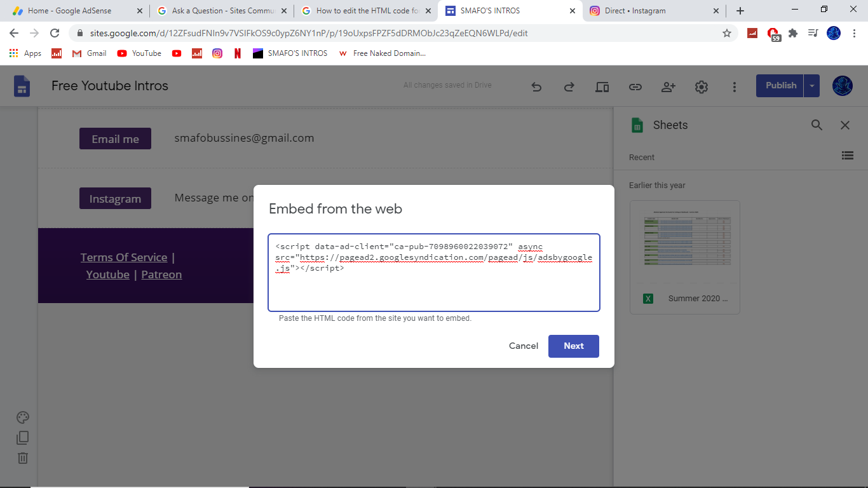Click the Youtube footer link

108,274
